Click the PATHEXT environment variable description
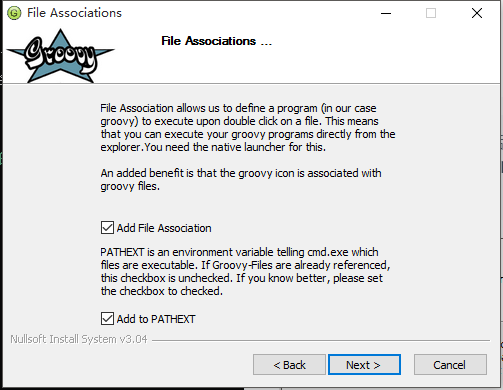Screen dimensions: 503x390 tap(245, 272)
